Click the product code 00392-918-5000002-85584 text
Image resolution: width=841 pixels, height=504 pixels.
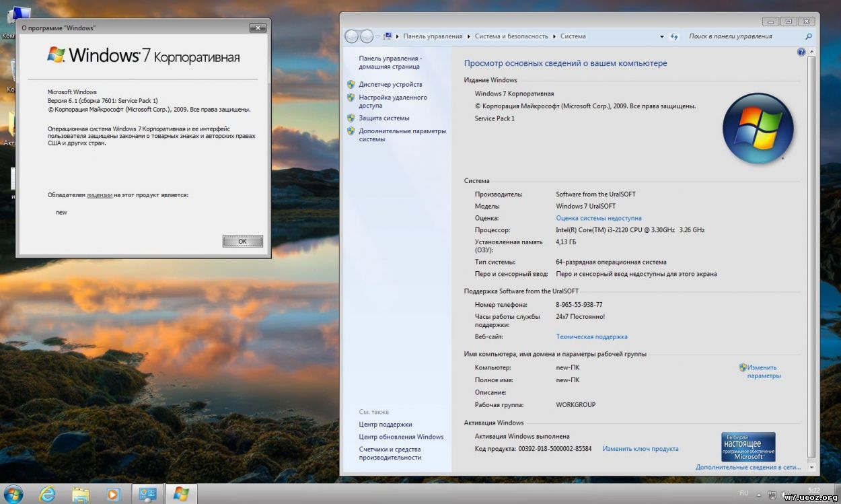[555, 449]
